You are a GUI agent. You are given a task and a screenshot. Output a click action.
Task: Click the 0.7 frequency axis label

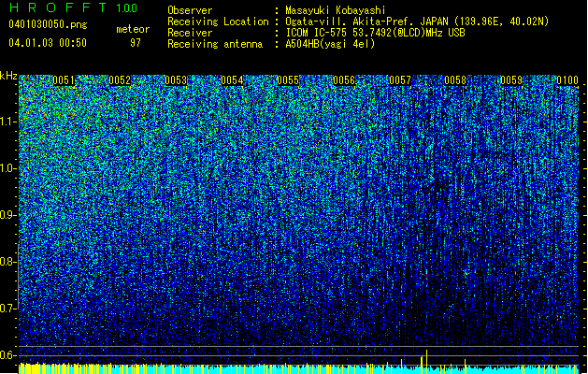[8, 309]
